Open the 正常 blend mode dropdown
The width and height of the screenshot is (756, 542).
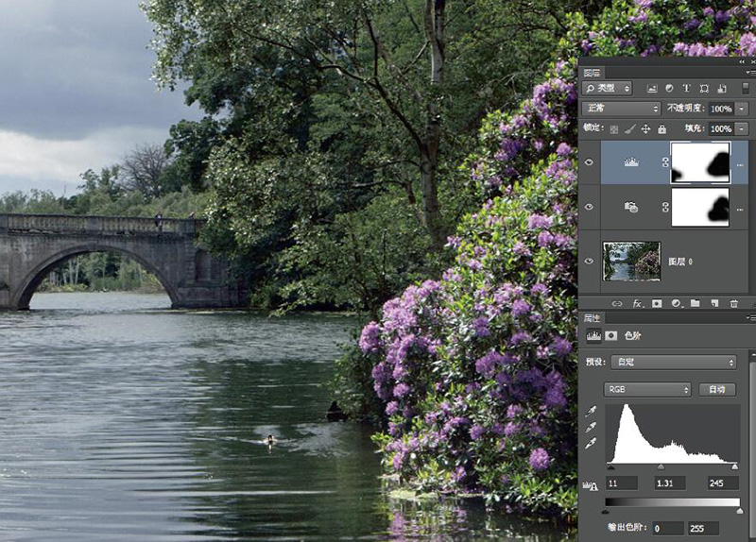(x=621, y=109)
